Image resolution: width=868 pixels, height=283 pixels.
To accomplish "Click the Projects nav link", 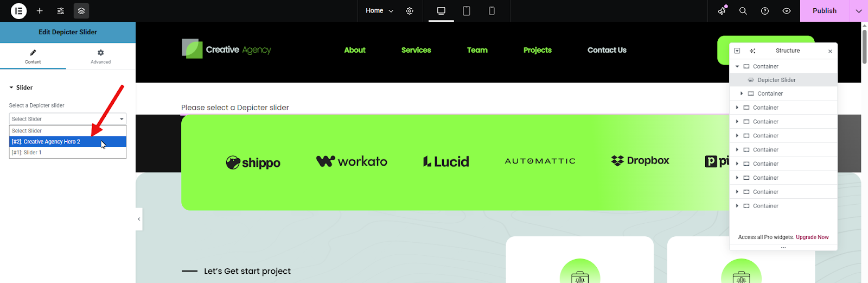I will tap(538, 50).
